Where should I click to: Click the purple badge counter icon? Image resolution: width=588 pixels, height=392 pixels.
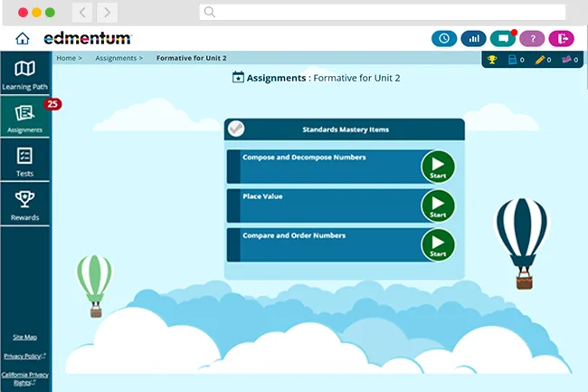point(566,59)
